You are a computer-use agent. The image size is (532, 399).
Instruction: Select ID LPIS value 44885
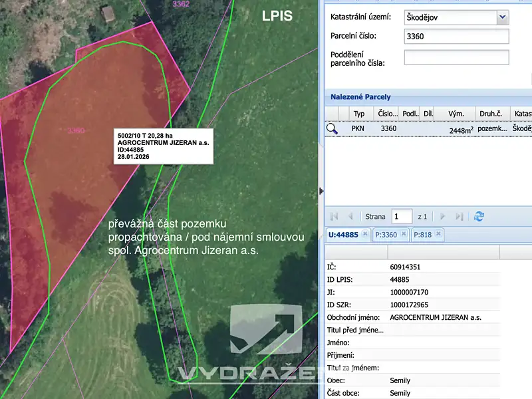[x=400, y=279]
